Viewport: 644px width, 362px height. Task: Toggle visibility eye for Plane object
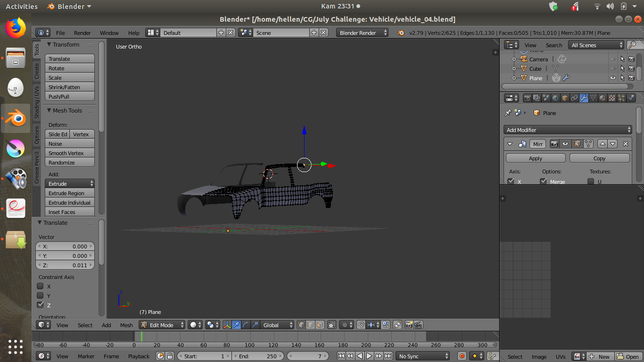[612, 78]
